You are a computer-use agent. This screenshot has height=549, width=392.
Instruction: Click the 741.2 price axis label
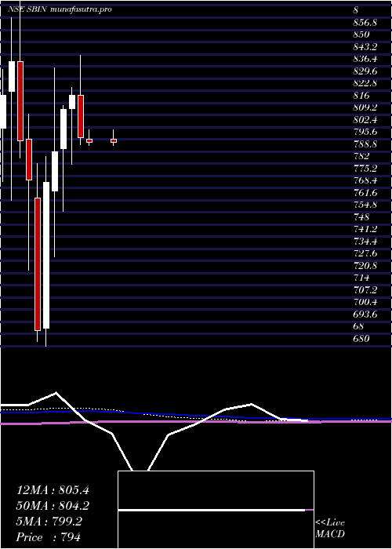point(365,229)
